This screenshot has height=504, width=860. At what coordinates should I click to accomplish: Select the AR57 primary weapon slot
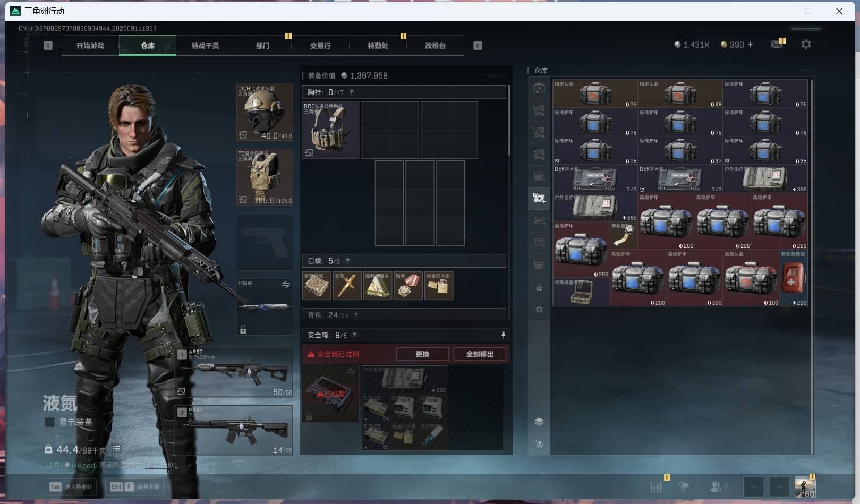[x=234, y=372]
